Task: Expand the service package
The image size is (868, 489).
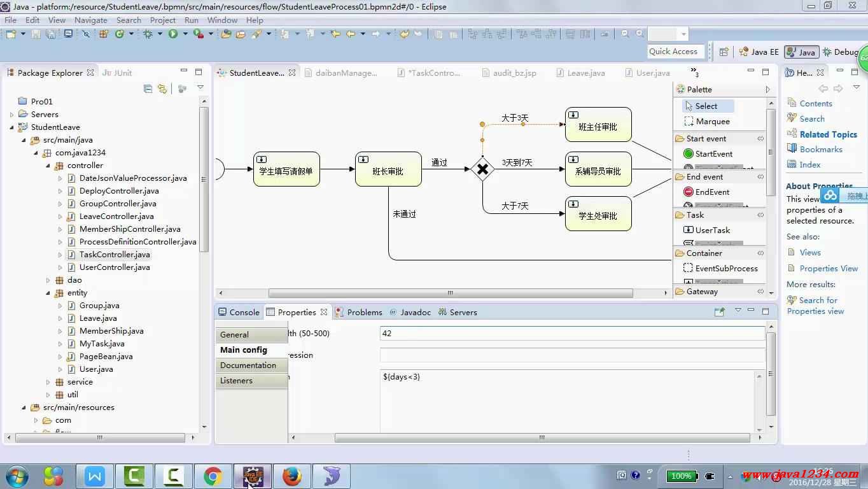Action: click(48, 382)
